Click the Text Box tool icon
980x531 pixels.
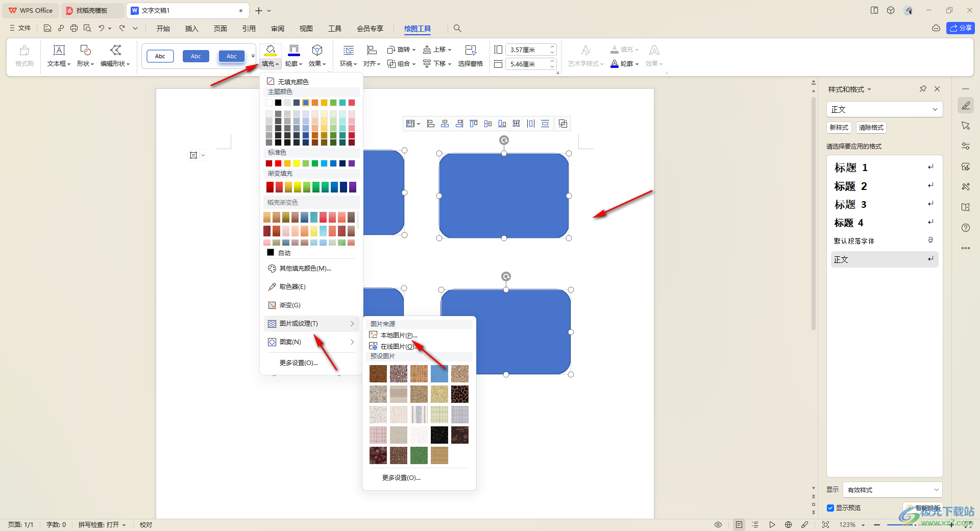[x=59, y=50]
